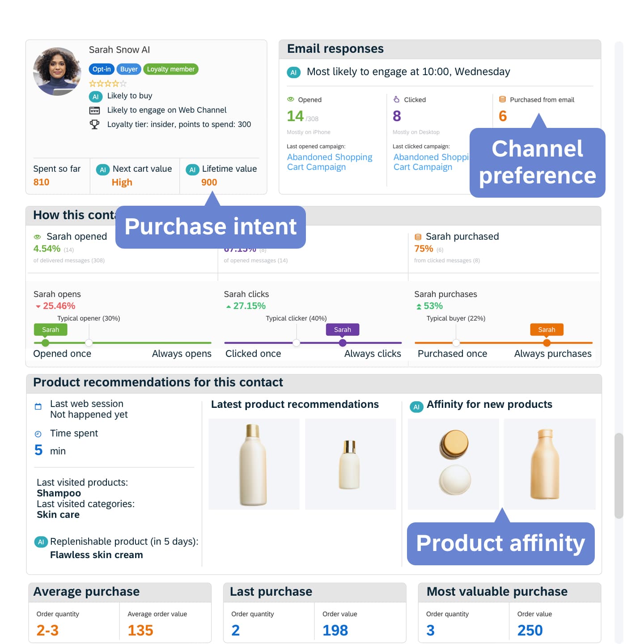Click the trophy icon beside Loyalty tier
644x644 pixels.
[94, 124]
